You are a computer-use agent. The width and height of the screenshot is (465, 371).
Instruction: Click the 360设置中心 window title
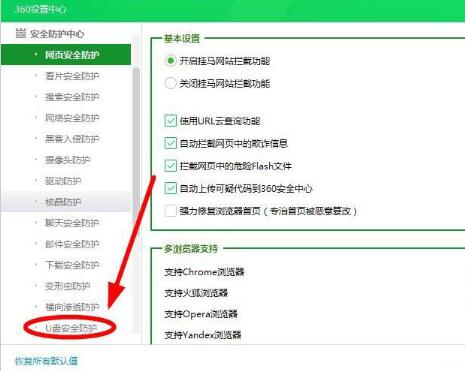pyautogui.click(x=40, y=9)
